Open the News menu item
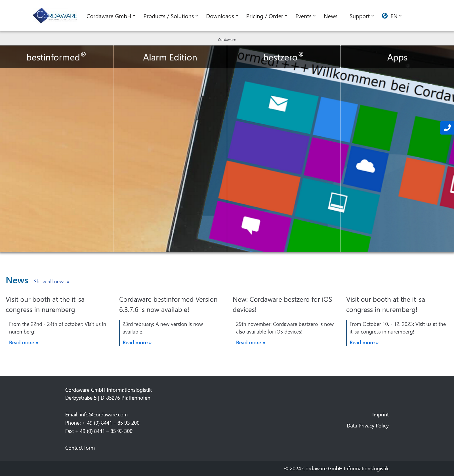Image resolution: width=454 pixels, height=476 pixels. click(x=331, y=16)
